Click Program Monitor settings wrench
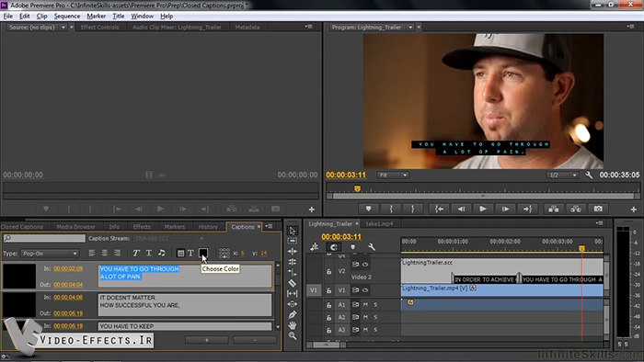 click(x=589, y=175)
